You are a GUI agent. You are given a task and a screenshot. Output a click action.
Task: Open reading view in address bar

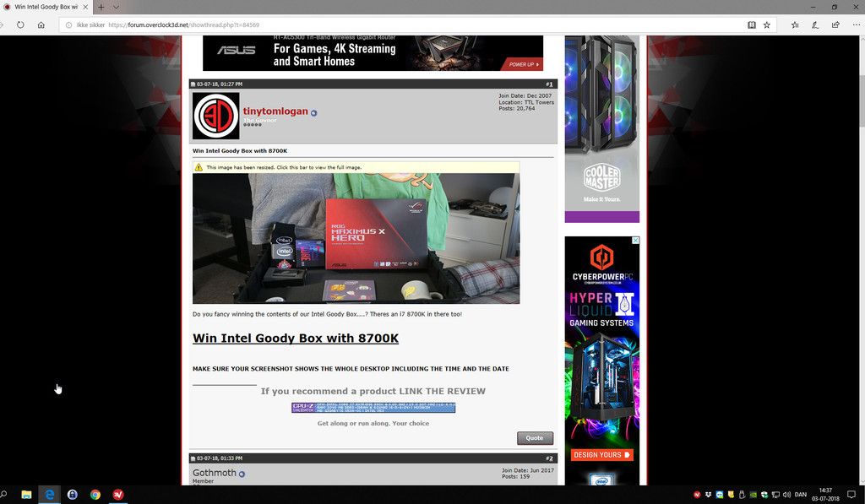click(x=751, y=24)
